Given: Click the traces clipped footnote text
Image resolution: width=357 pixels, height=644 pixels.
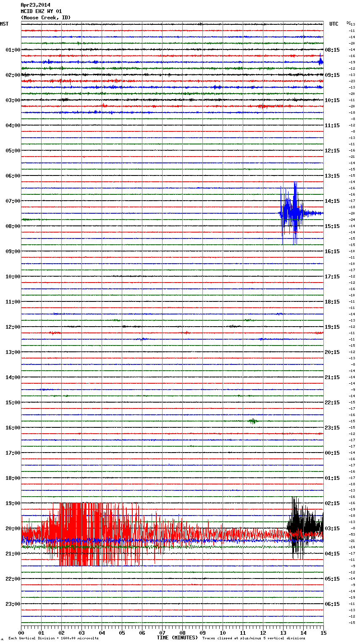Looking at the screenshot, I should 254,639.
